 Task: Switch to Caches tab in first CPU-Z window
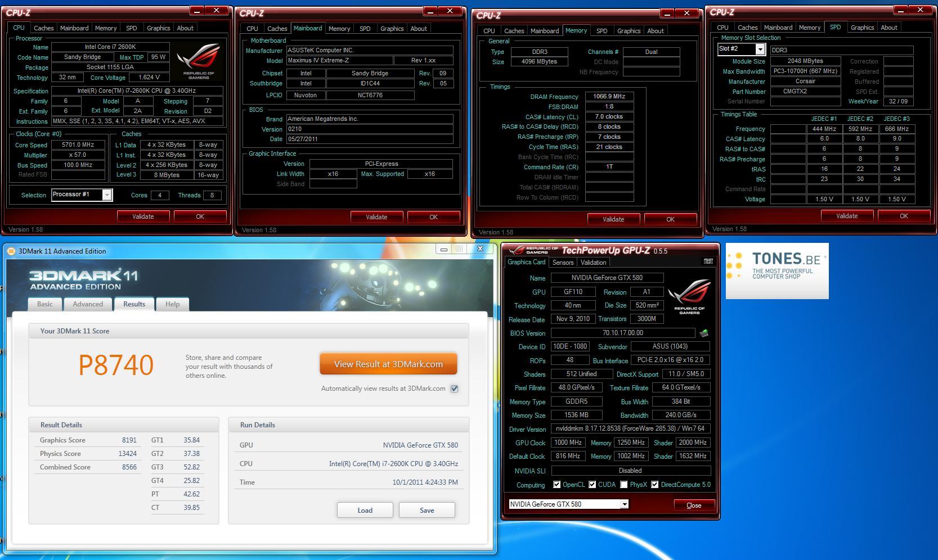tap(43, 28)
